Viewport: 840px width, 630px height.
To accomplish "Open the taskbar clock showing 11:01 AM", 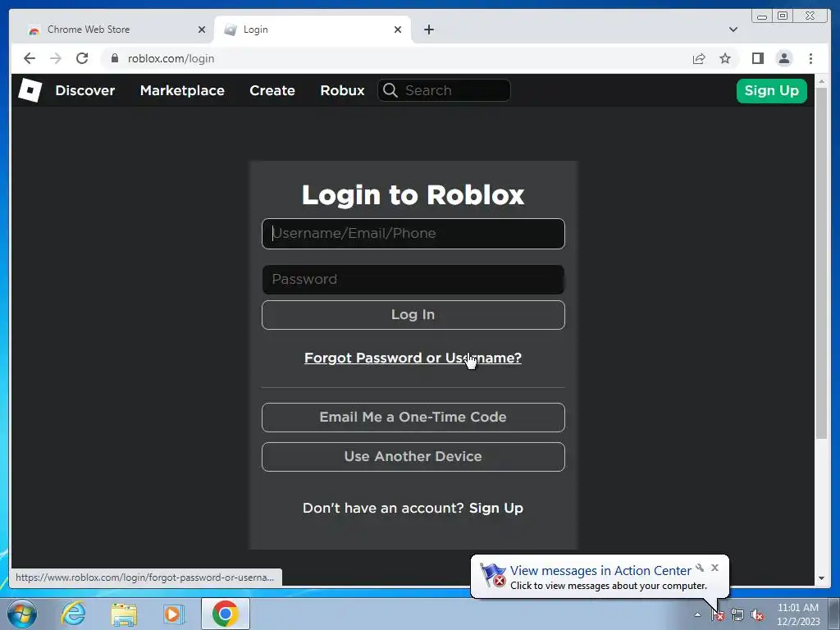I will [x=797, y=614].
